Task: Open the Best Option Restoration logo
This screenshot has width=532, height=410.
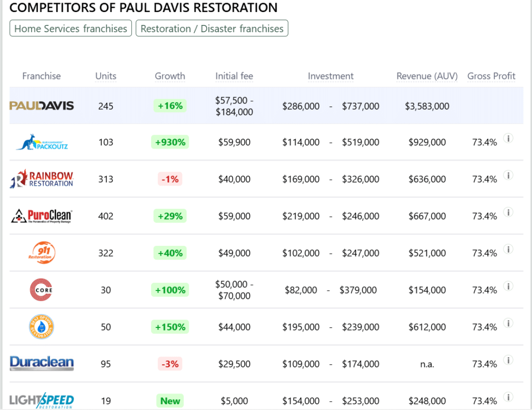Action: (42, 326)
